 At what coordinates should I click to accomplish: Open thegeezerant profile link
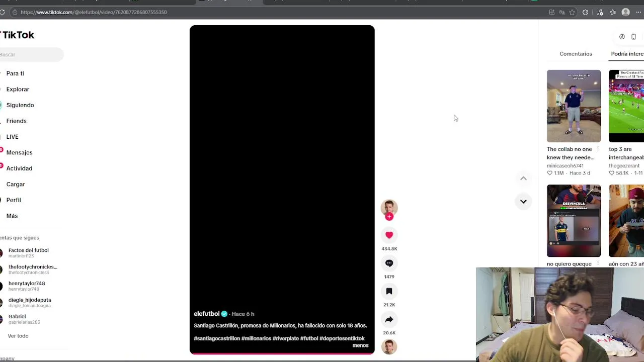(x=624, y=166)
